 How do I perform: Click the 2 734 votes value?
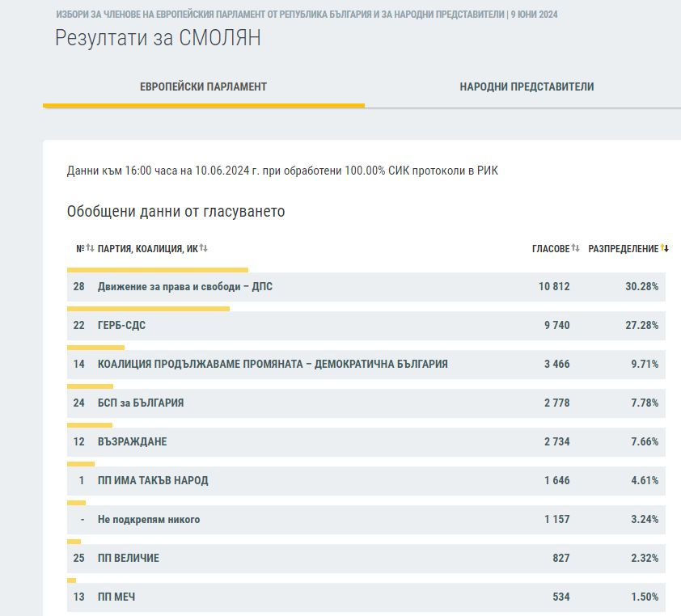(557, 441)
